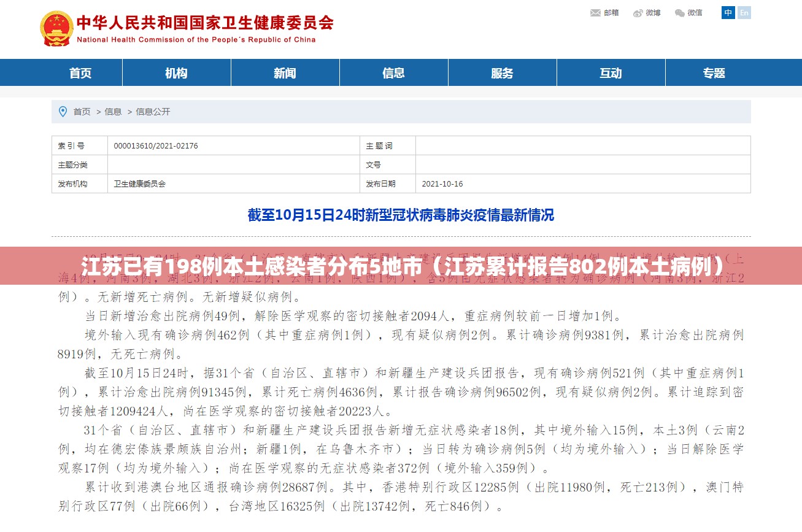Click the paragraph starting 境外输入现有确诊病例462例
Screen dimensions: 802x532
point(401,345)
